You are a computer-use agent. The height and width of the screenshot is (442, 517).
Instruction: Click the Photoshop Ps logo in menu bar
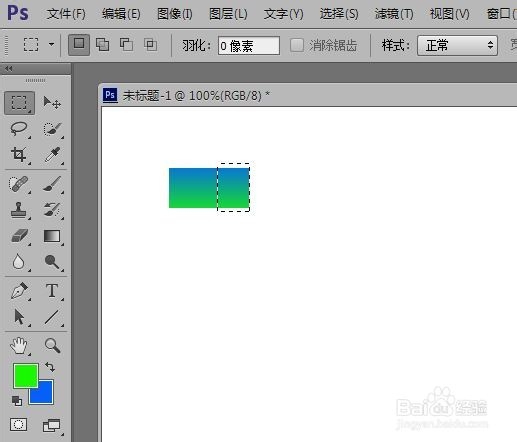pos(18,13)
